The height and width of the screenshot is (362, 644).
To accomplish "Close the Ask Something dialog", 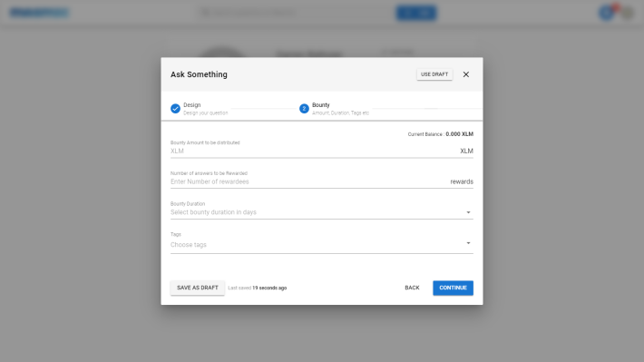I will [x=465, y=74].
